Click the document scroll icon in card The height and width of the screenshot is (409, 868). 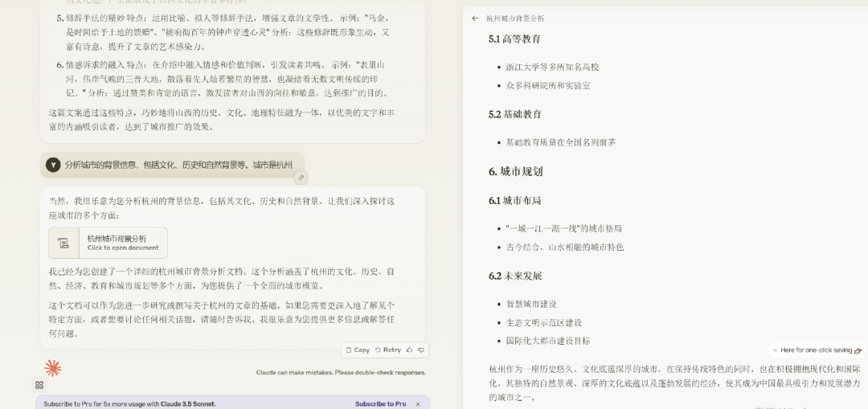(63, 243)
